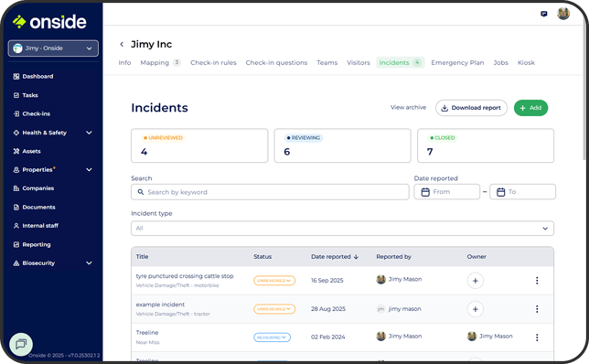Image resolution: width=589 pixels, height=364 pixels.
Task: Expand the Health & Safety chevron
Action: coord(89,133)
